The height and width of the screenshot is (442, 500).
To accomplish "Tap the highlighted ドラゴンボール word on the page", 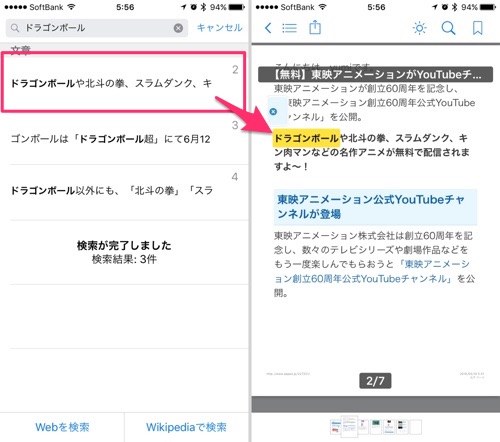I will coord(306,138).
